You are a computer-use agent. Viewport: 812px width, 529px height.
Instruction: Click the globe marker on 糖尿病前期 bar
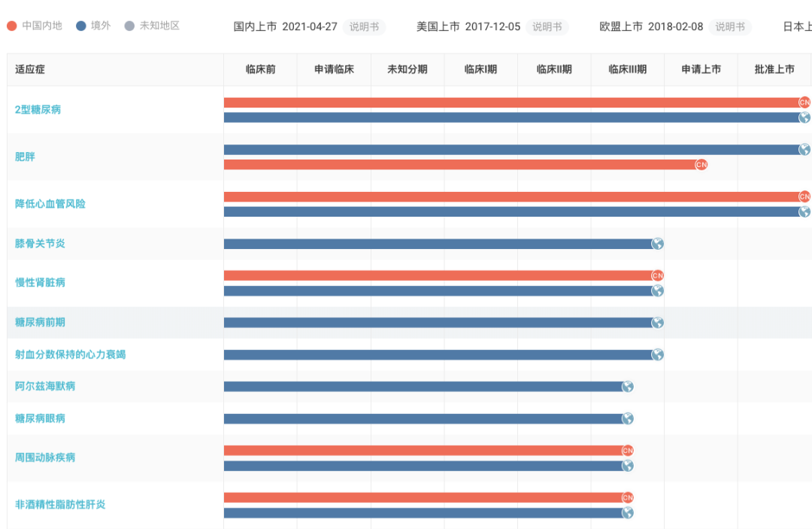tap(657, 323)
